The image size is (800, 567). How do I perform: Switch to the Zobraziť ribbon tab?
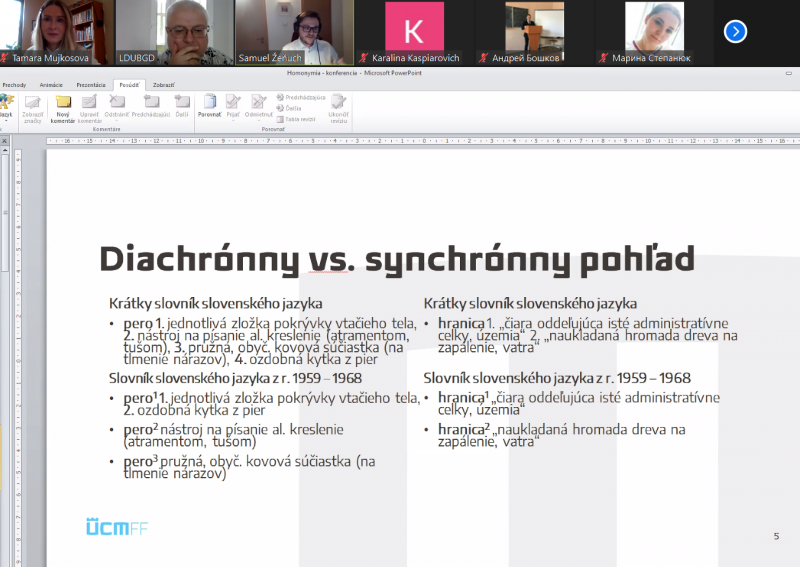point(163,85)
